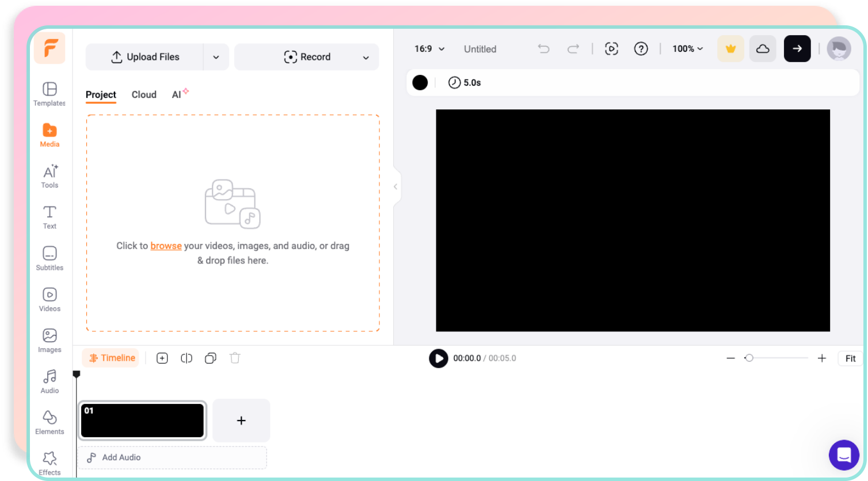Open the Images panel

(x=50, y=339)
